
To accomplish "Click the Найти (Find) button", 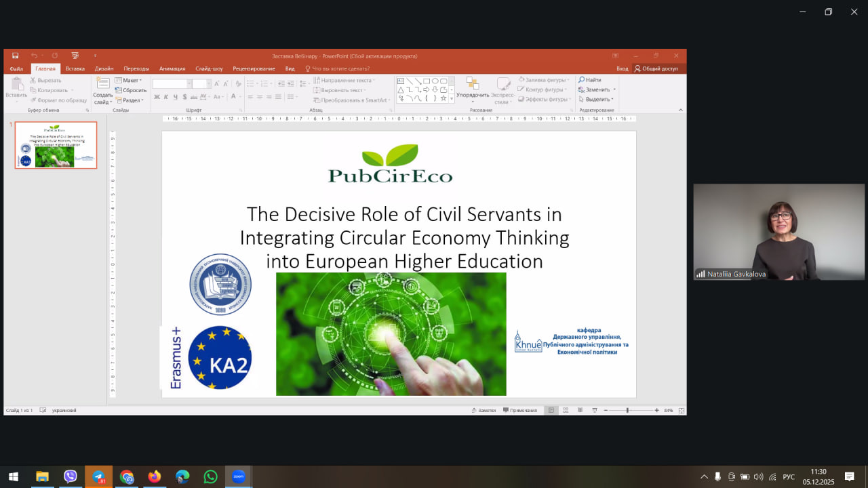I will tap(590, 80).
